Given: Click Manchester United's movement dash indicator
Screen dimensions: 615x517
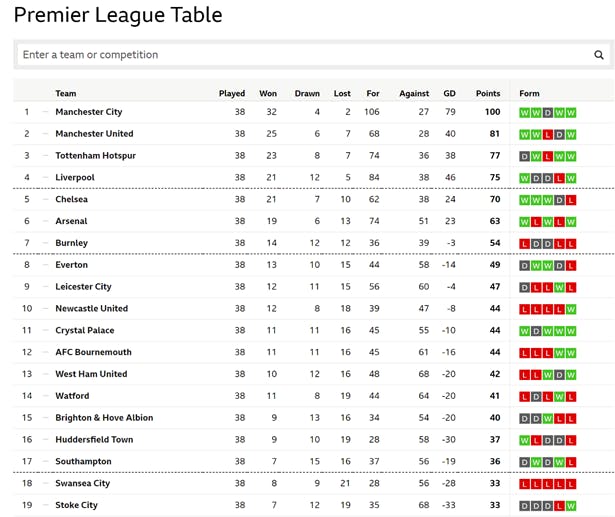Looking at the screenshot, I should [45, 134].
